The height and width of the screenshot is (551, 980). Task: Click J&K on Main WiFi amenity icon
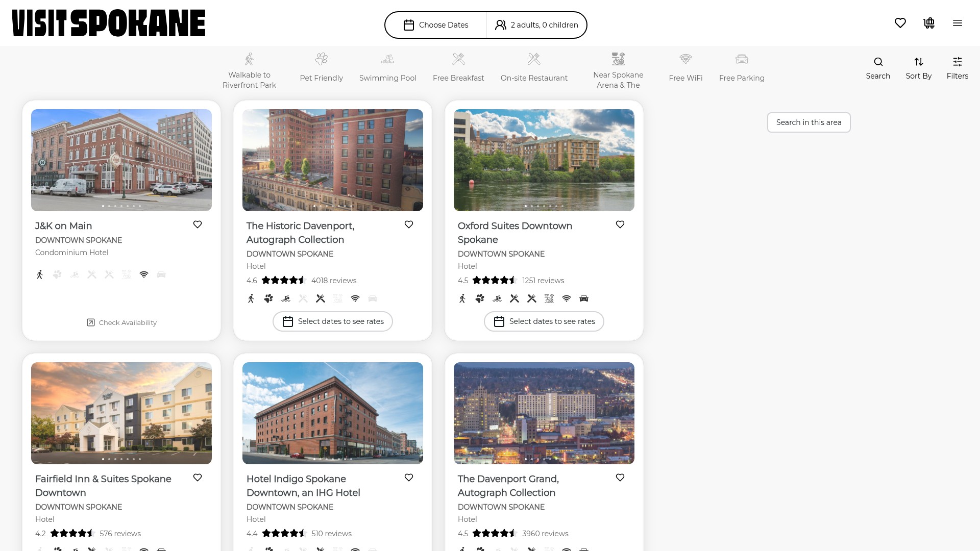point(144,274)
